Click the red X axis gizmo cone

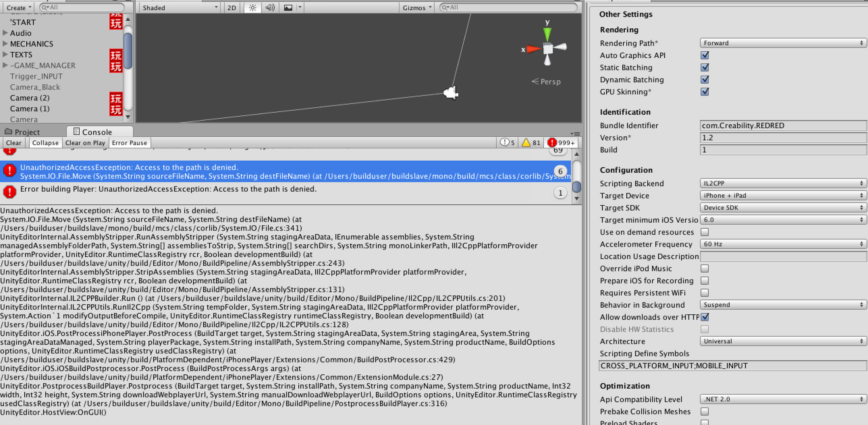(x=534, y=49)
